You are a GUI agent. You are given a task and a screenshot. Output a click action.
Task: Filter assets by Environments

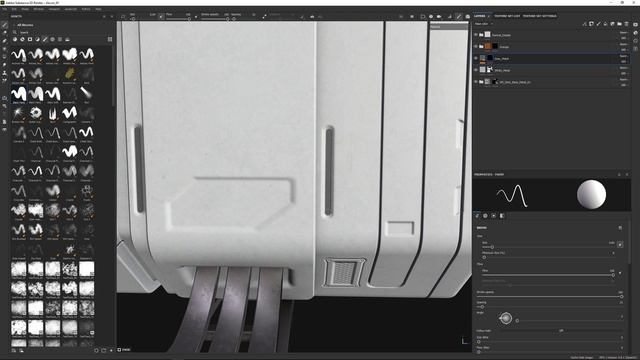point(67,39)
